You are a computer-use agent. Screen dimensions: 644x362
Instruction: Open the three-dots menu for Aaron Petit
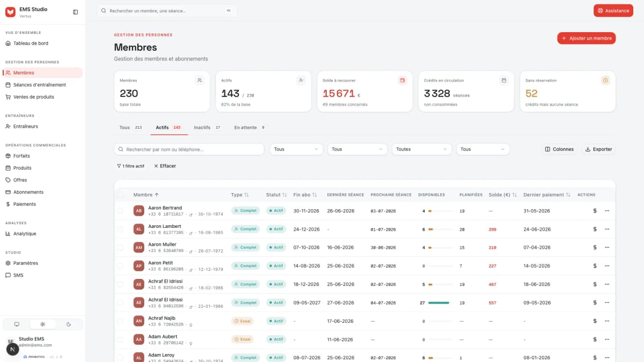[x=607, y=265]
